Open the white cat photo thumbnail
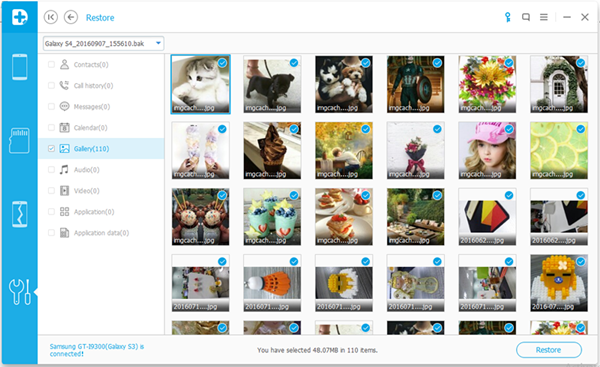The width and height of the screenshot is (600, 367). click(201, 84)
